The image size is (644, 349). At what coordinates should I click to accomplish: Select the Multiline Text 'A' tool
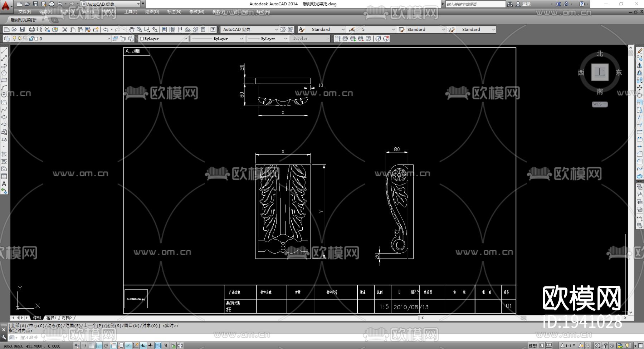coord(4,184)
